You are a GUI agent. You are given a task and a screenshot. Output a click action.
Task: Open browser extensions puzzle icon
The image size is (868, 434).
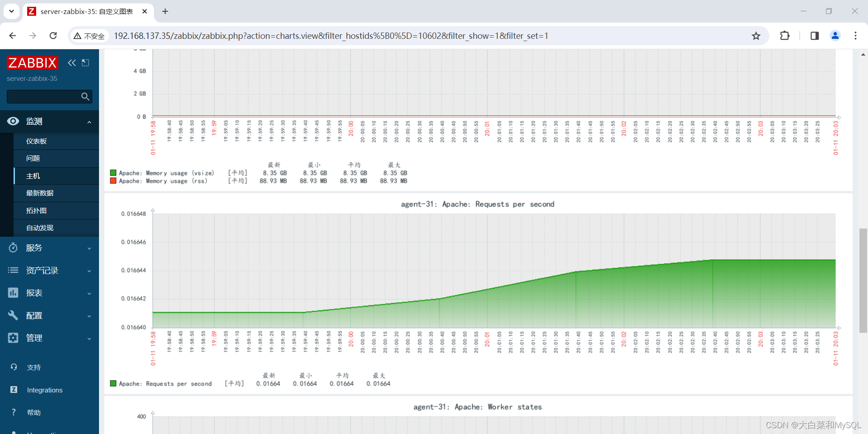(785, 36)
